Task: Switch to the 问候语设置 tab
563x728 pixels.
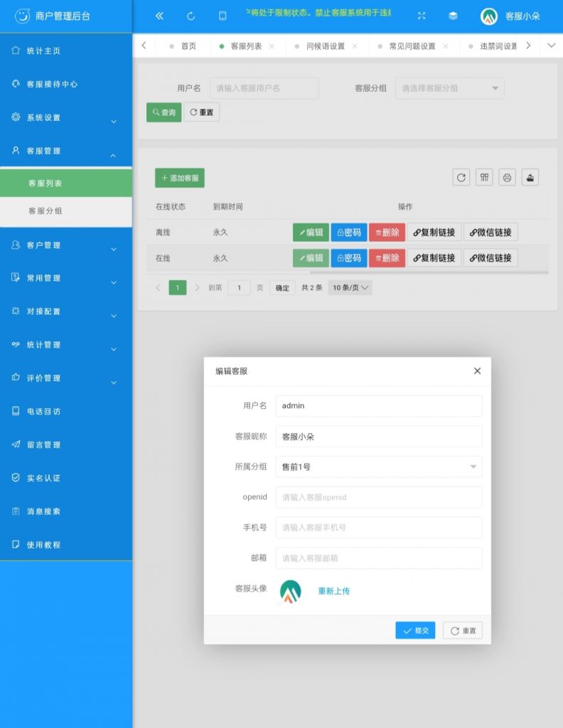Action: click(326, 46)
